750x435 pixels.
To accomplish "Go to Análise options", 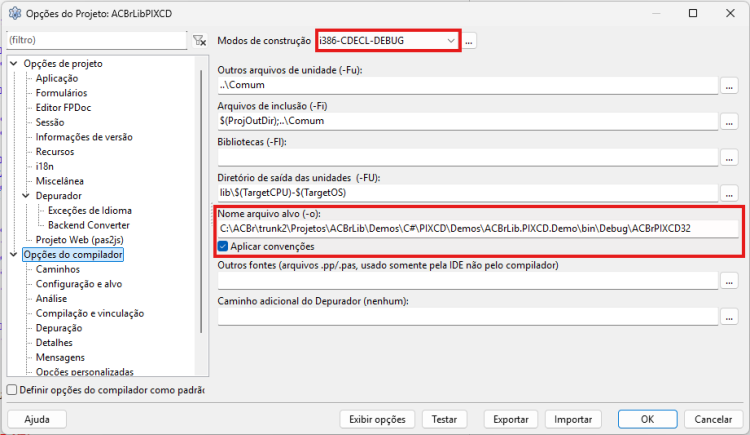I will [x=51, y=299].
